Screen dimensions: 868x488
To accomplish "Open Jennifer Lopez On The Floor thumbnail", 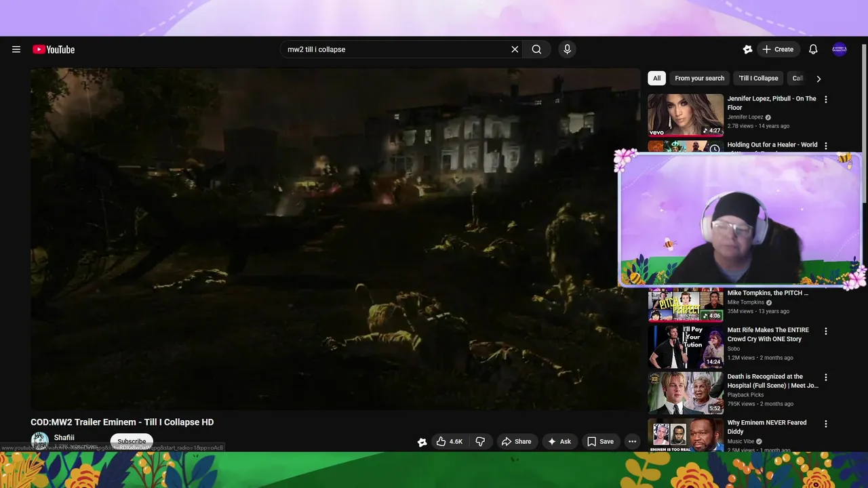I will (686, 115).
